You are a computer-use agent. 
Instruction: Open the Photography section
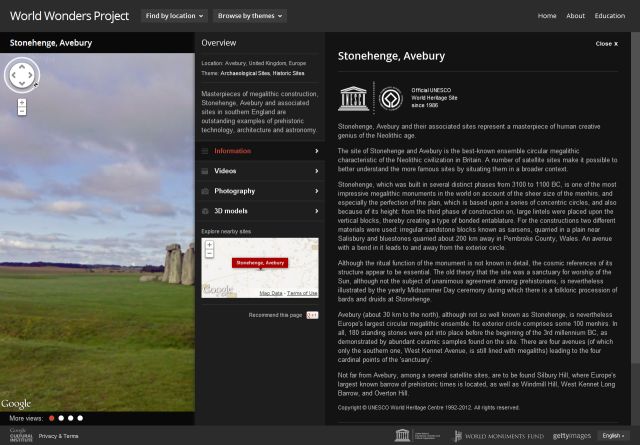tap(260, 191)
